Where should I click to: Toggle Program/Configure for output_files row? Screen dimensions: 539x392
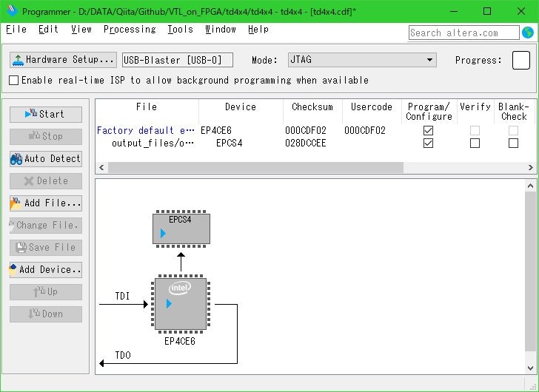[x=428, y=143]
